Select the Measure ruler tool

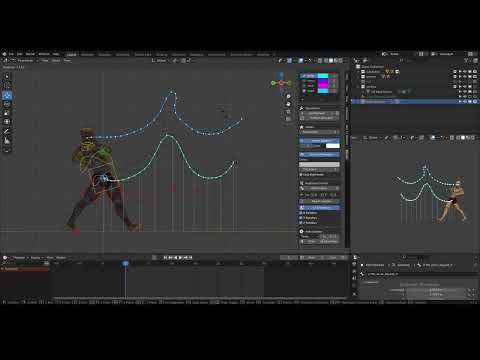pos(7,141)
